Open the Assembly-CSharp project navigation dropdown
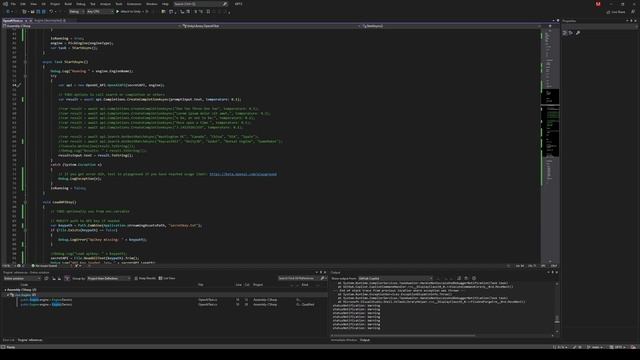The image size is (640, 360). [x=91, y=26]
